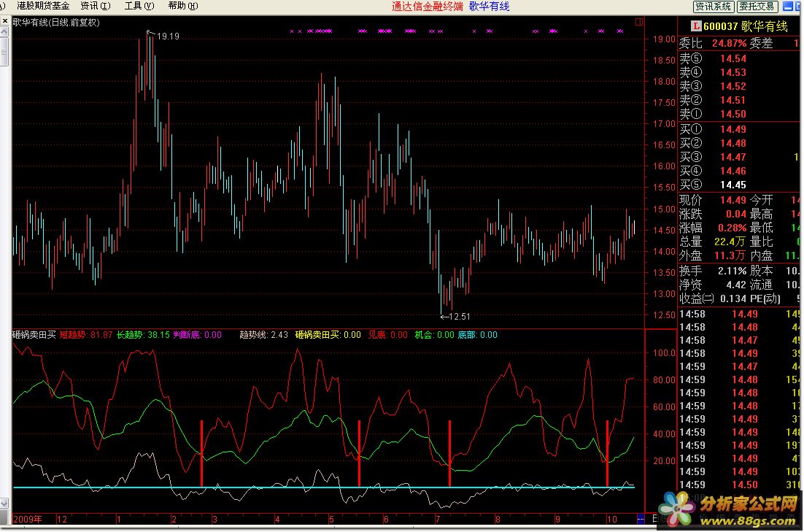The width and height of the screenshot is (804, 532).
Task: Open the 资讯(I) menu
Action: (96, 6)
